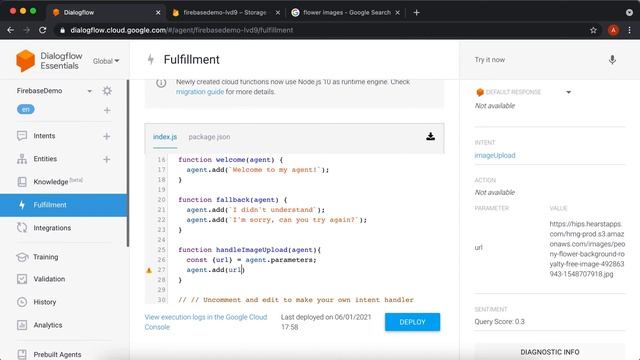Open agent settings gear icon

[x=107, y=91]
